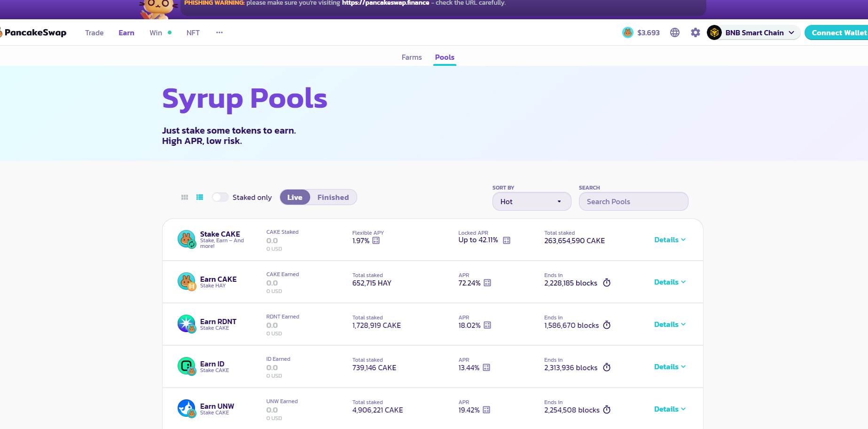
Task: Open the 72.24% APR calculator
Action: click(x=487, y=283)
